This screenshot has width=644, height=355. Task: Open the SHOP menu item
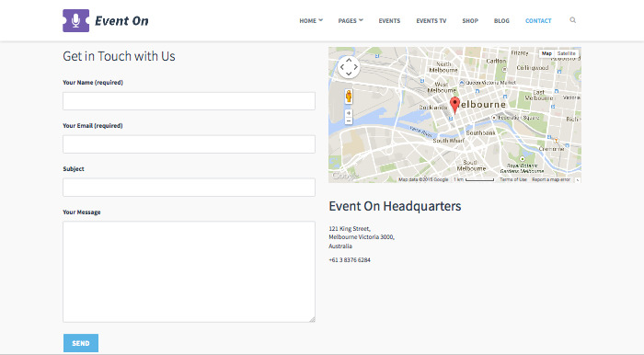click(x=470, y=20)
